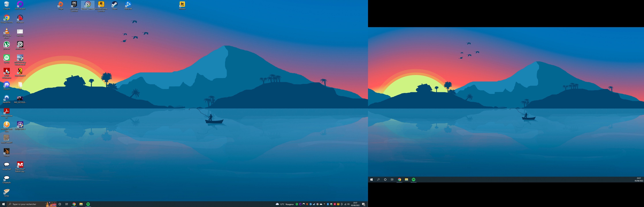644x207 pixels.
Task: Open Task View on the main taskbar
Action: tap(67, 204)
